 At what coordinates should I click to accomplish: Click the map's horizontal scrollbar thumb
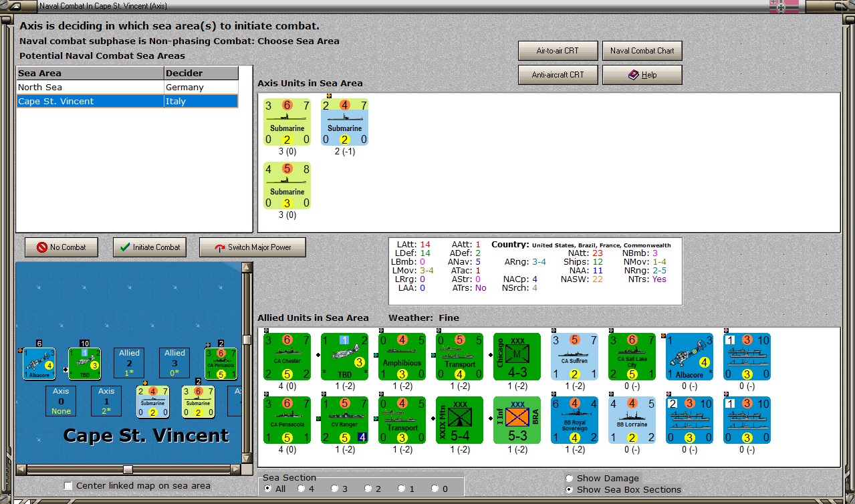point(128,469)
